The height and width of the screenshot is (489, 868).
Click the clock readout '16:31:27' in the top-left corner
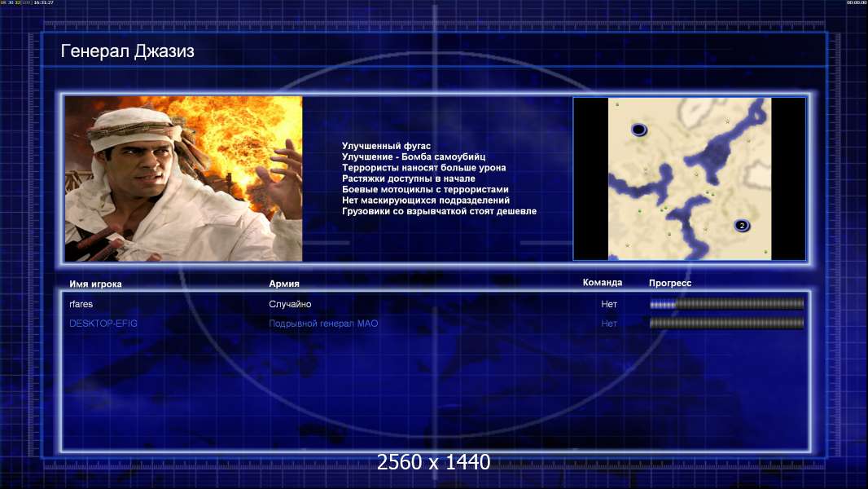tap(44, 2)
